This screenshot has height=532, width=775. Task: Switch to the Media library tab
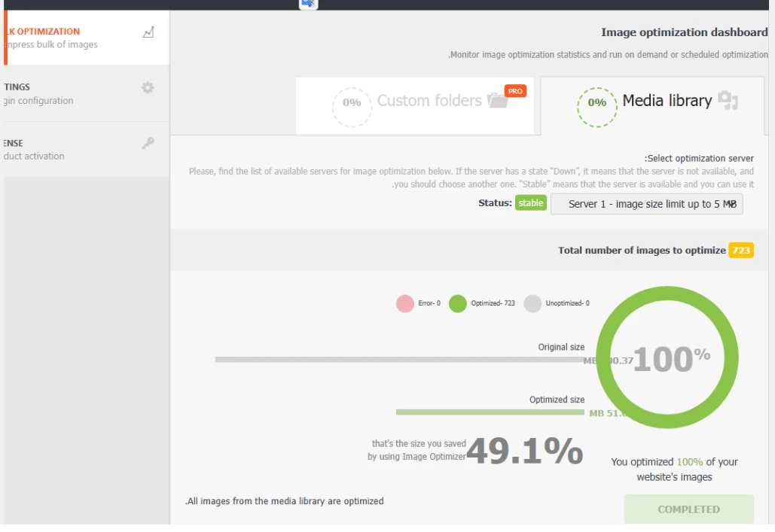point(667,101)
